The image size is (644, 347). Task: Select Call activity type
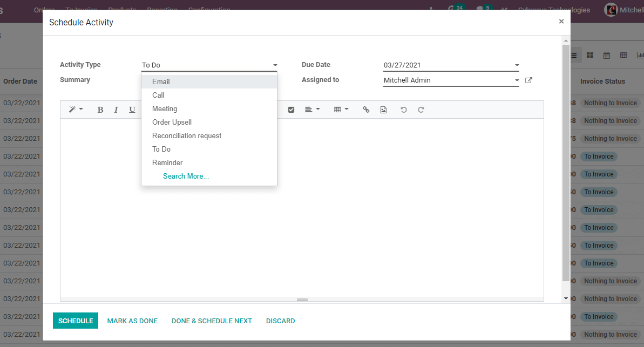coord(209,96)
